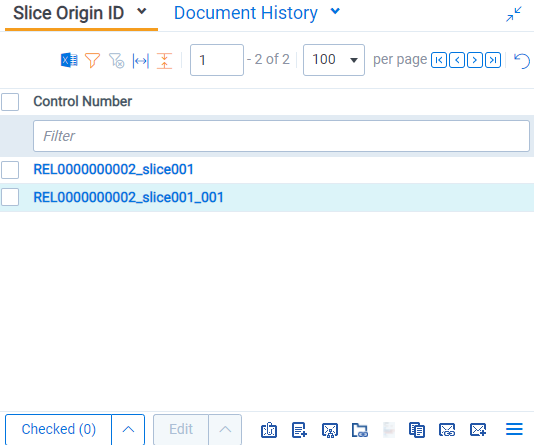Screen dimensions: 534x445
Task: Click the document with plus icon
Action: (299, 430)
